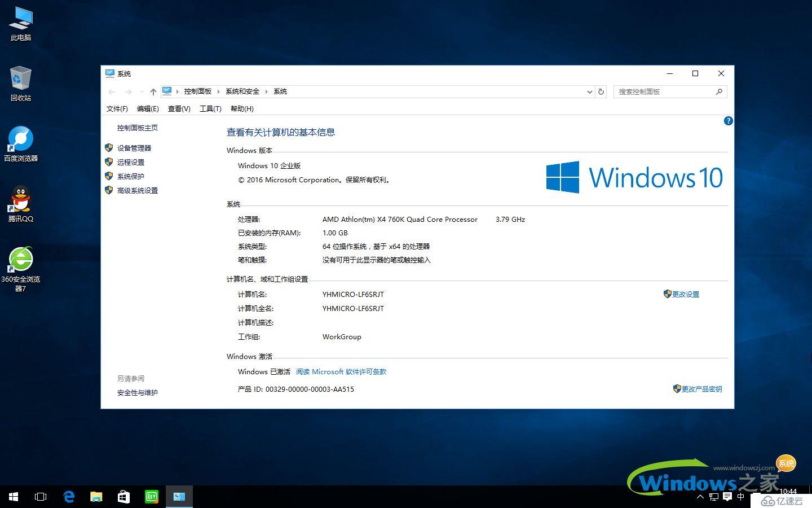Click the computer name YHMICRO-LF6SRJT value
Image resolution: width=812 pixels, height=508 pixels.
[x=353, y=294]
